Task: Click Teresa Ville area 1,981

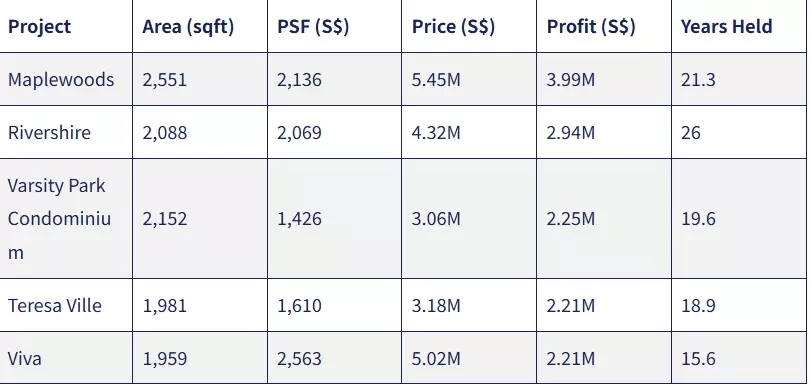Action: point(165,305)
